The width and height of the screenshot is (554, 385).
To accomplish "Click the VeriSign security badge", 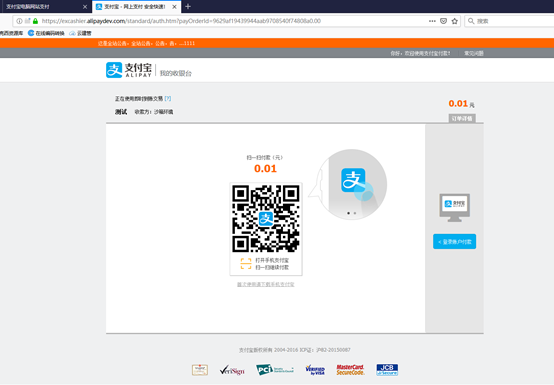I will point(232,370).
